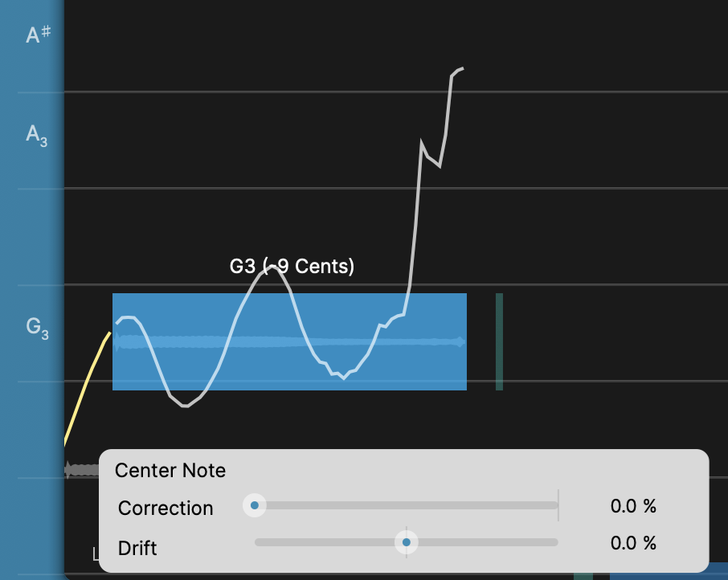
Task: Click the white pitch curve peak above A3
Action: pos(458,71)
